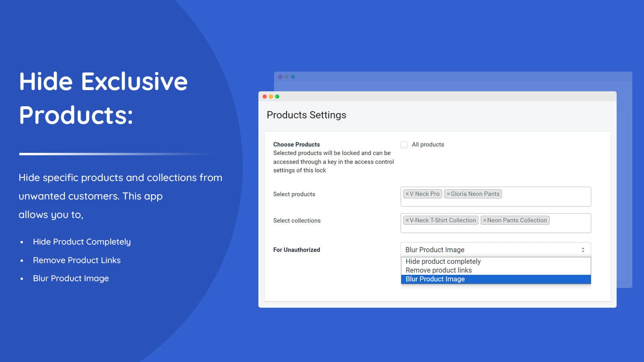
Task: Remove the V Neck Pro product tag
Action: tap(407, 194)
